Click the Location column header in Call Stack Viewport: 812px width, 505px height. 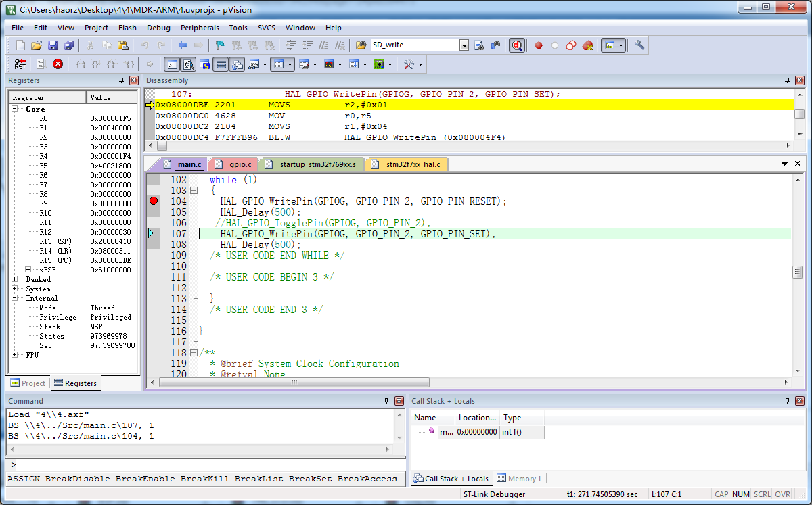coord(477,418)
